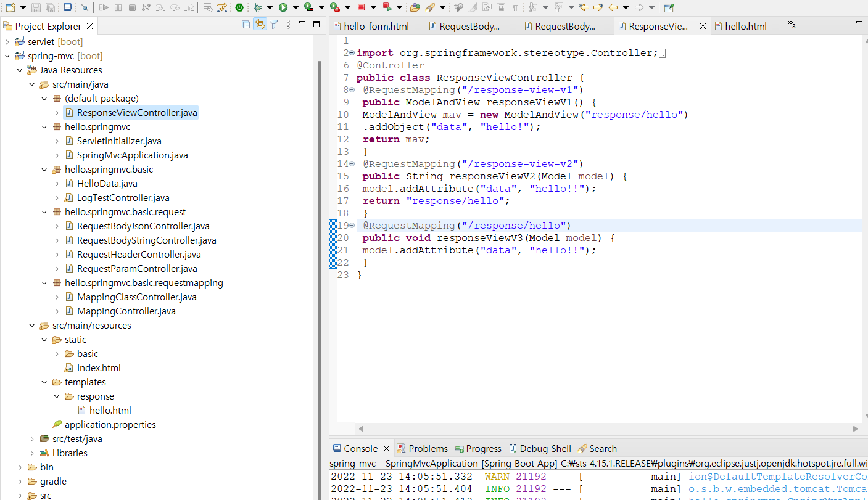The image size is (868, 500).
Task: Select MappingController.java in tree
Action: click(126, 311)
